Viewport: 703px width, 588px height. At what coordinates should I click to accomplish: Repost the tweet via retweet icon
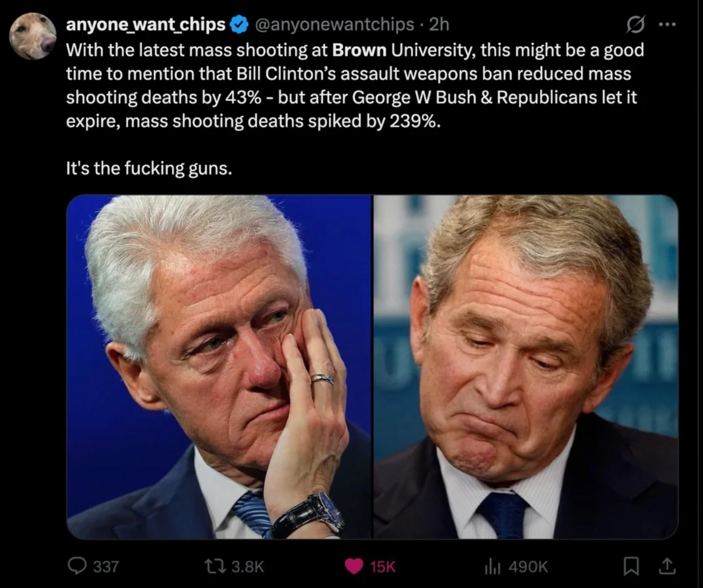click(215, 566)
